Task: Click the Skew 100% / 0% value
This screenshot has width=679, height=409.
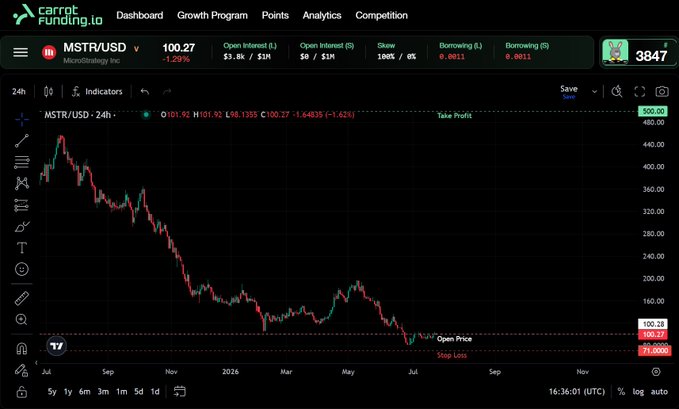Action: pos(396,57)
